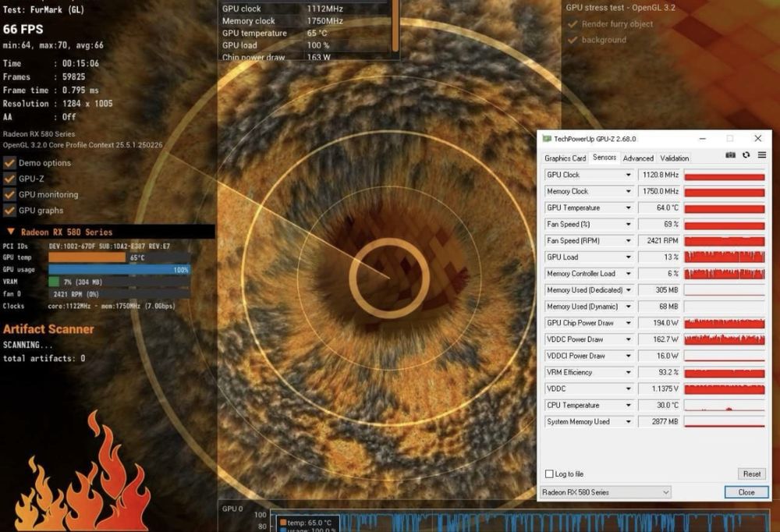Click the GPU Clock red history graph

(725, 176)
